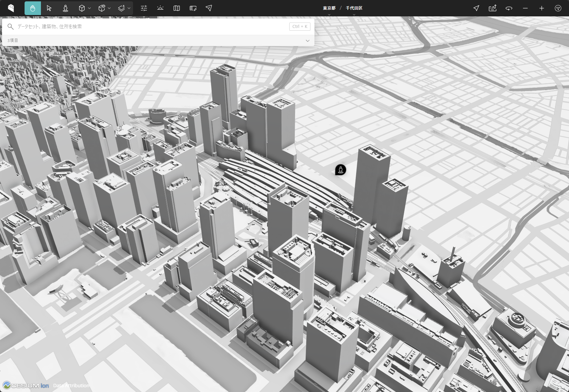The height and width of the screenshot is (392, 569).
Task: Click the PLATEAU app logo icon
Action: 11,8
